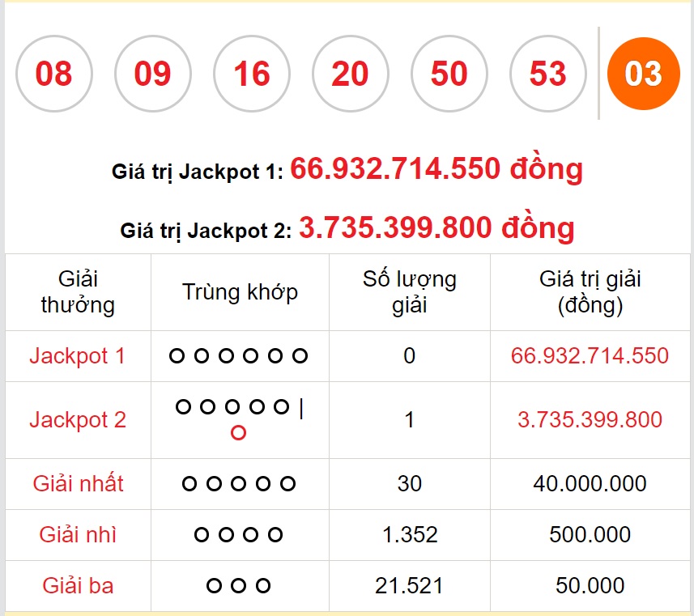
Task: Click the Giải nhất row label
Action: pos(78,483)
